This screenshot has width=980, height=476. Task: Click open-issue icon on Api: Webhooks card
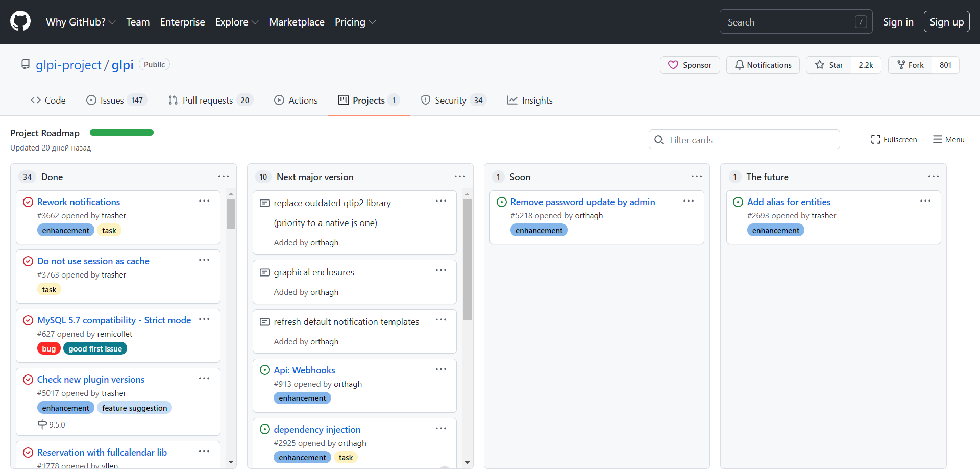pyautogui.click(x=265, y=370)
